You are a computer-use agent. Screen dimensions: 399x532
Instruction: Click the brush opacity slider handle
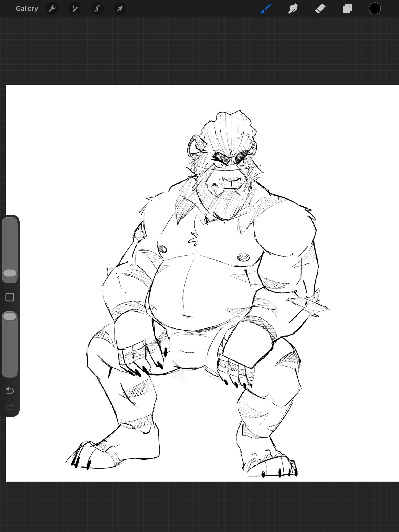tap(10, 317)
